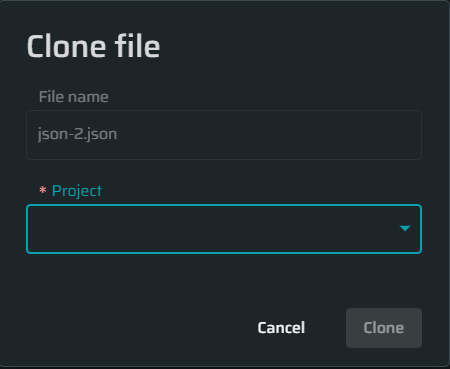Click the caret icon to list projects
This screenshot has width=450, height=369.
pyautogui.click(x=405, y=228)
